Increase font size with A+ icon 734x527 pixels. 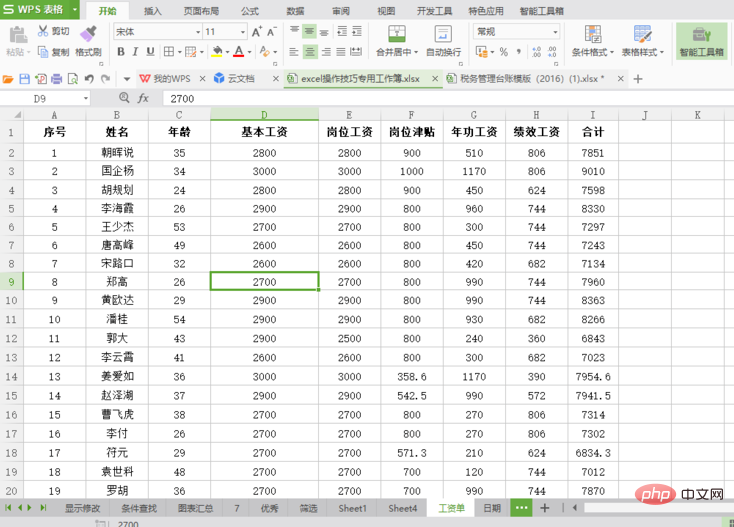click(257, 32)
